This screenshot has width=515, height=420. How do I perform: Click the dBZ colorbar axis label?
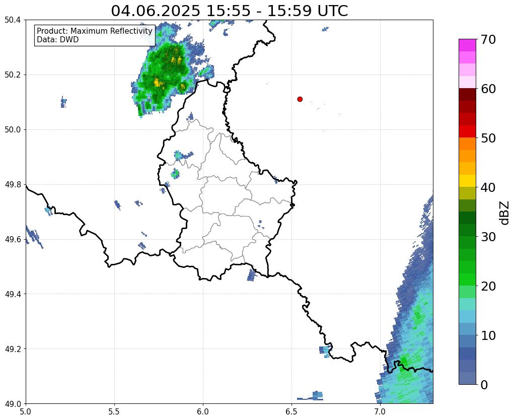pyautogui.click(x=505, y=213)
